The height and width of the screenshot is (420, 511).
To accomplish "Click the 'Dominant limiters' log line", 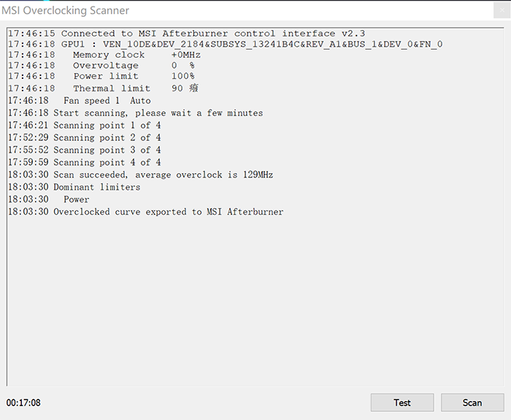I will point(74,187).
